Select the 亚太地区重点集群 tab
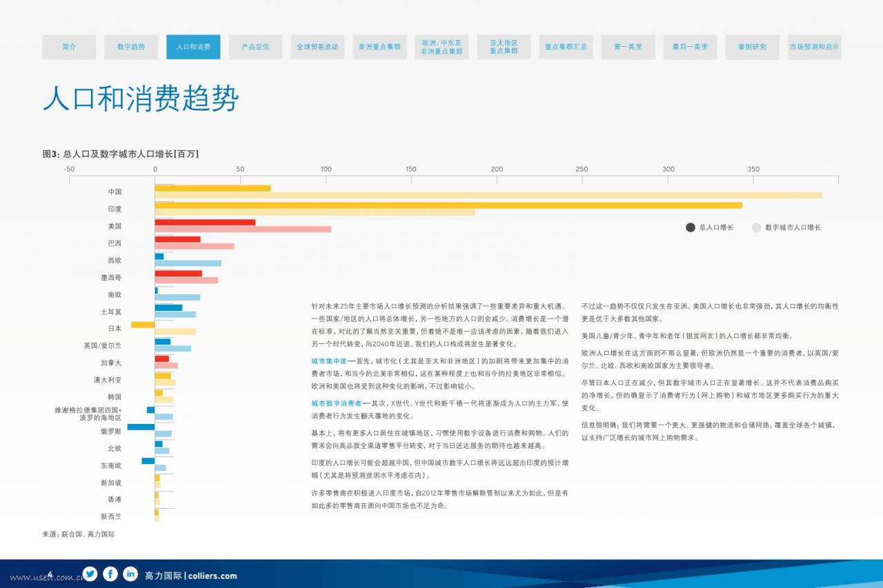 coord(504,47)
